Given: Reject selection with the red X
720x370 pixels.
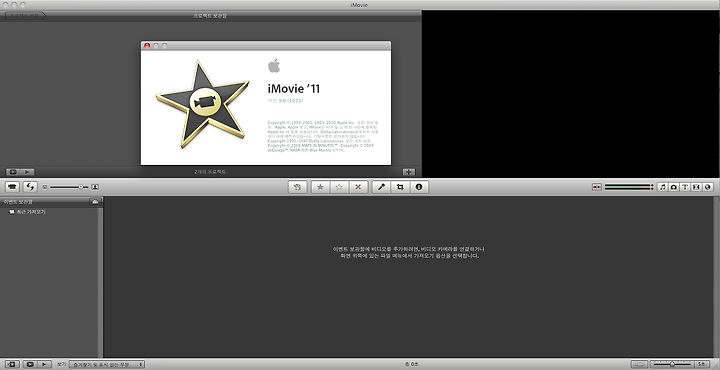Looking at the screenshot, I should coord(358,187).
